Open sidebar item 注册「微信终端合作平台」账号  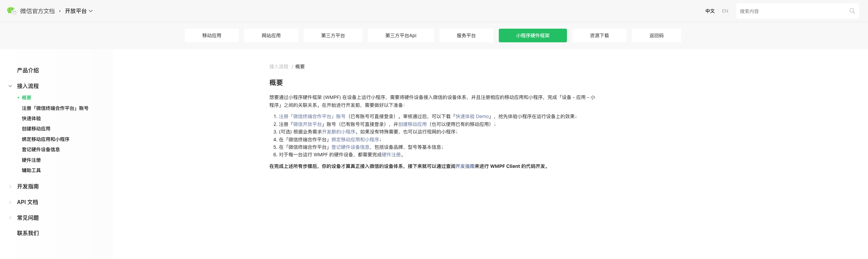pyautogui.click(x=55, y=108)
